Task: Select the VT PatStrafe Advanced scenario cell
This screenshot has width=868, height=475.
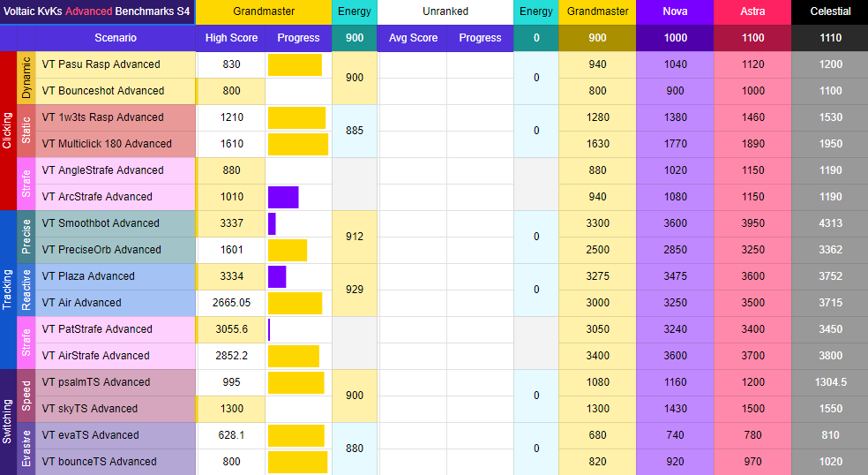Action: (116, 330)
